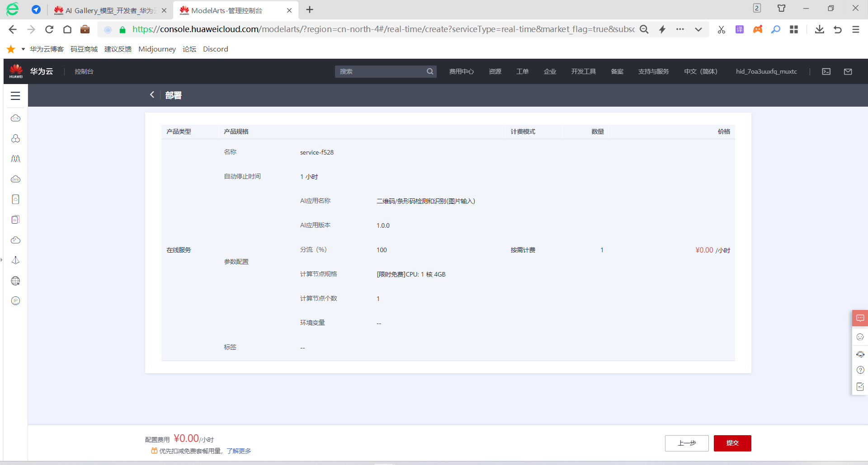The height and width of the screenshot is (465, 868).
Task: Open the hid_7oa3uuxfq_muxtc account menu
Action: [766, 71]
